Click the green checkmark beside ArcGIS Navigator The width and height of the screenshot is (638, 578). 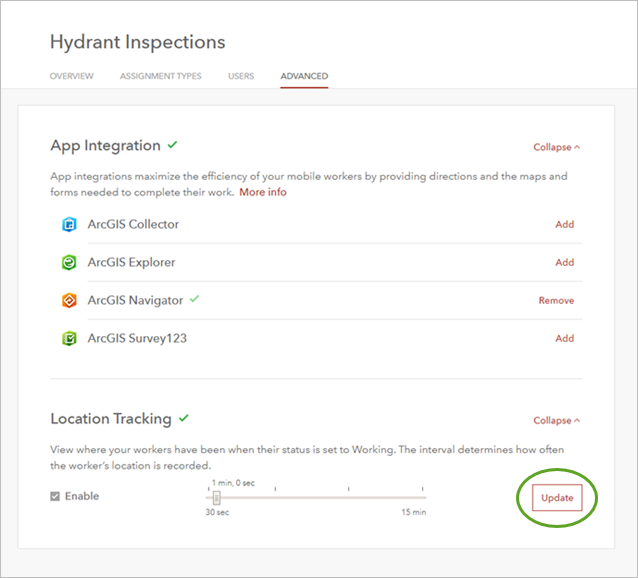(194, 299)
